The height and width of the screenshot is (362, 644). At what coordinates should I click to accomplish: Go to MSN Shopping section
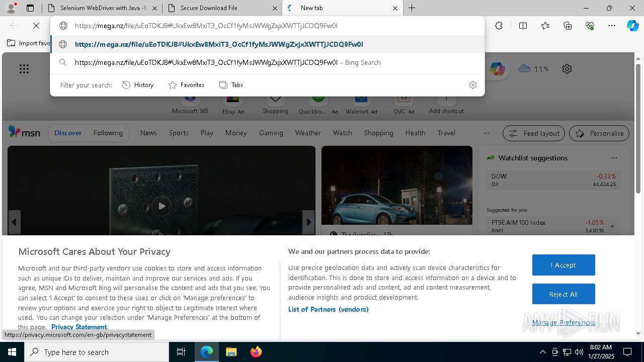pyautogui.click(x=378, y=133)
